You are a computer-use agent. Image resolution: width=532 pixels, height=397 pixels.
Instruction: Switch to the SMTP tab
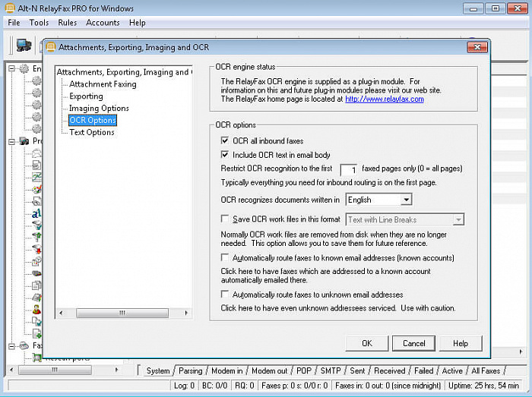coord(331,371)
